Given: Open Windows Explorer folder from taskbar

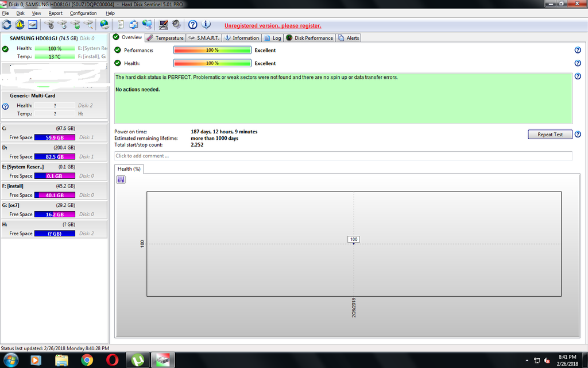Looking at the screenshot, I should [62, 361].
